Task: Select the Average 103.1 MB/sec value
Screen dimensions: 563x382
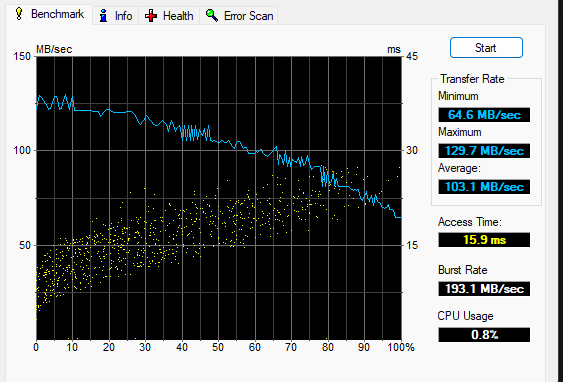Action: (484, 187)
